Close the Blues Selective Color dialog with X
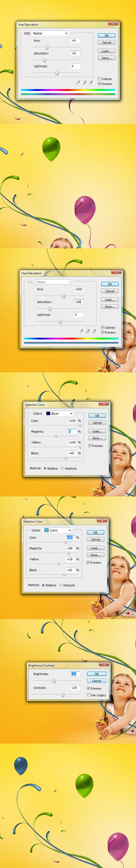Screen dimensions: 136x868 coord(104,403)
